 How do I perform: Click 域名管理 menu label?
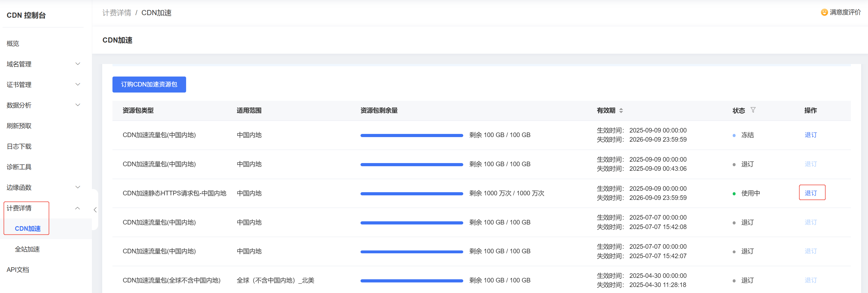point(19,64)
